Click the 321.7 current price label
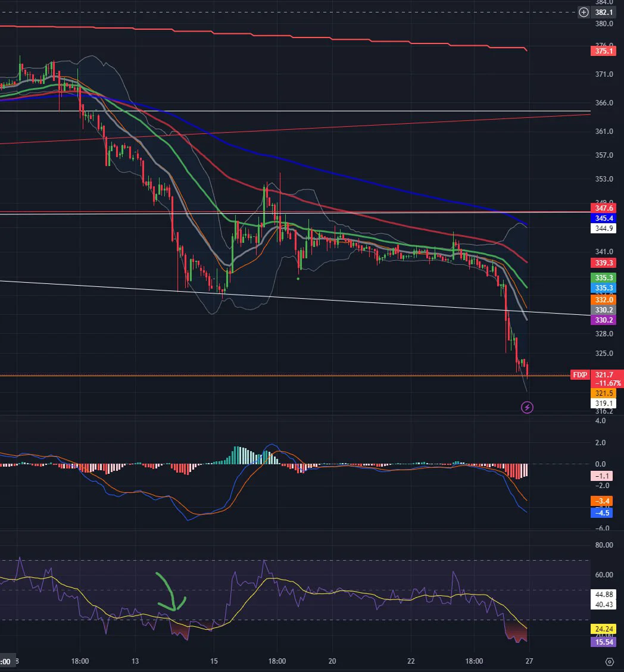Viewport: 624px width, 672px height. click(x=604, y=374)
